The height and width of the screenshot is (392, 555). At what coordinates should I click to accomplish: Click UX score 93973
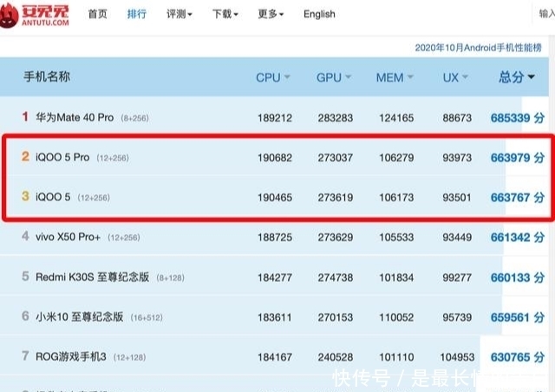tap(457, 158)
